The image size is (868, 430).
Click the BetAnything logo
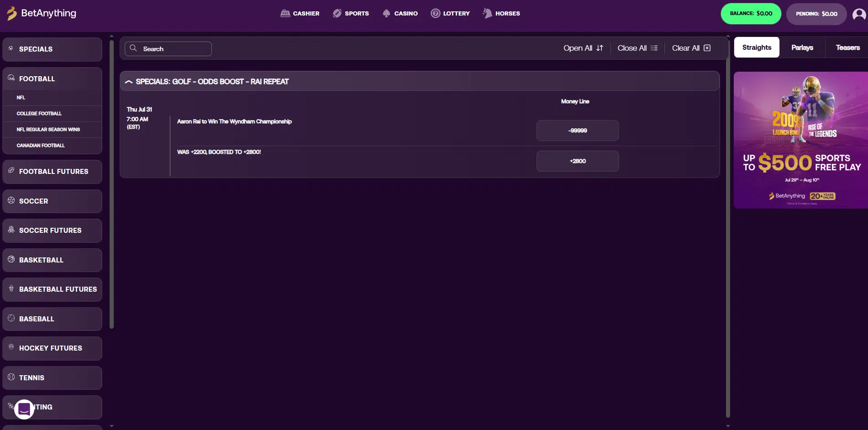pos(42,13)
